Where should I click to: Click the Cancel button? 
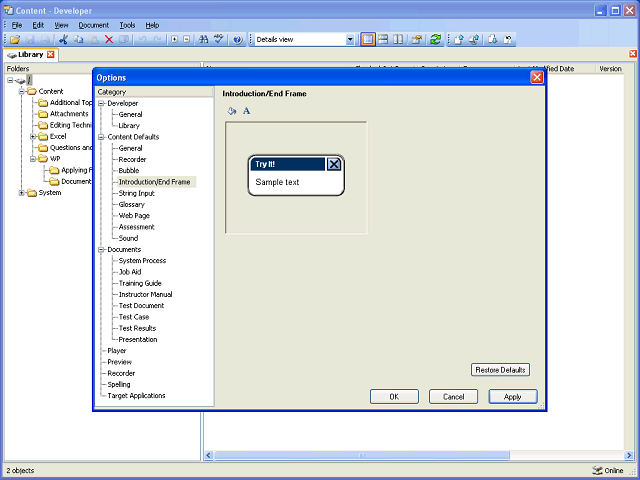tap(453, 397)
